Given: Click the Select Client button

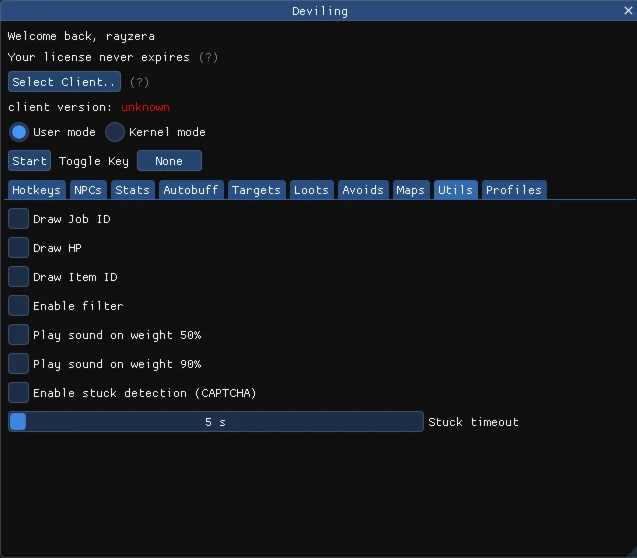Looking at the screenshot, I should click(65, 82).
